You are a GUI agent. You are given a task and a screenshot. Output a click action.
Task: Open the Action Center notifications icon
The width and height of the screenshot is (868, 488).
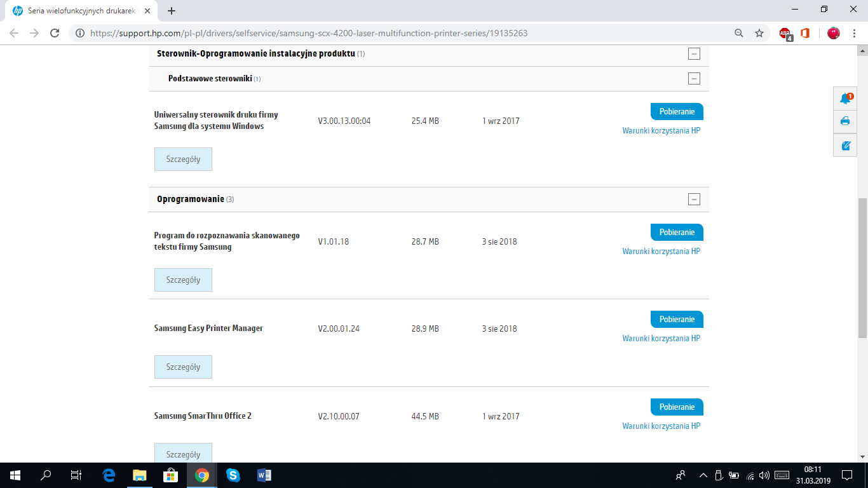tap(847, 475)
